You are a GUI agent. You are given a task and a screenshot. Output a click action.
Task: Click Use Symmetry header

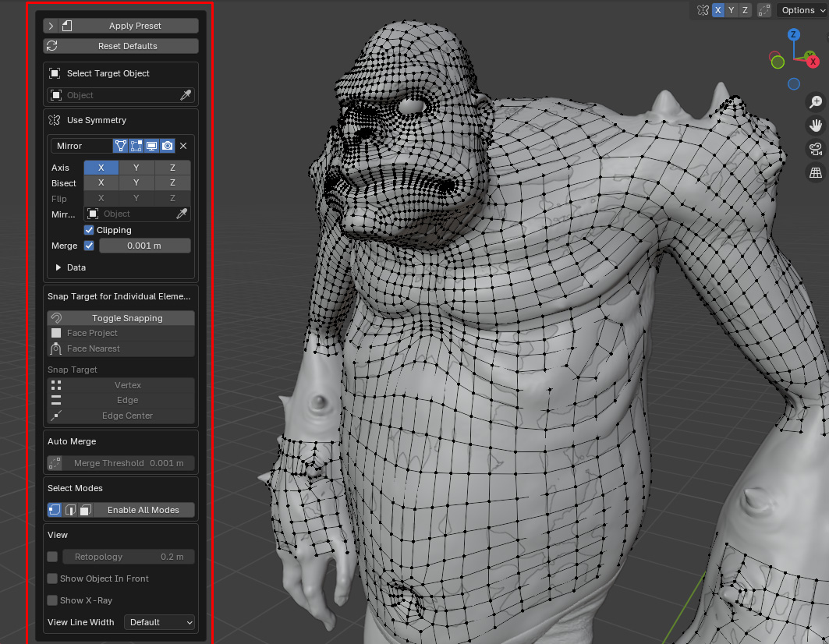point(97,120)
